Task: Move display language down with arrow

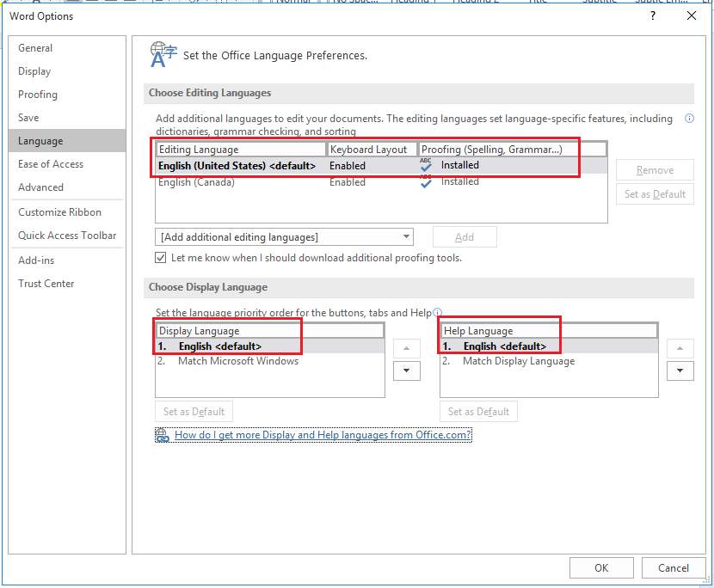Action: [407, 371]
